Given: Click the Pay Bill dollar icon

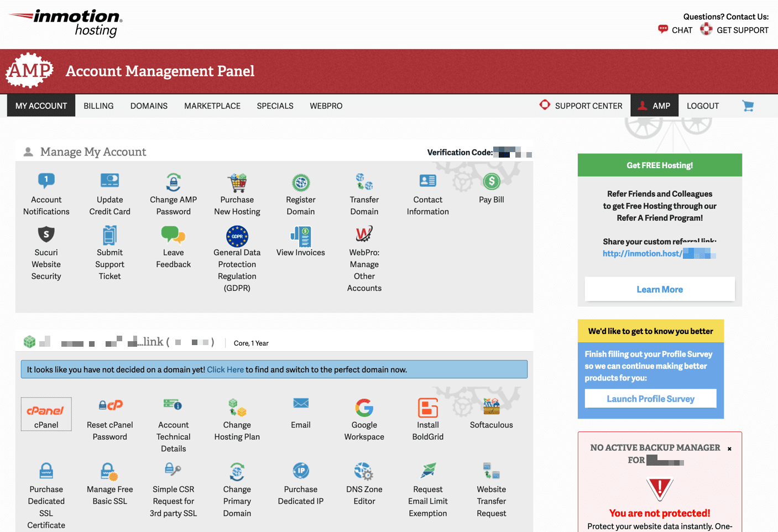Looking at the screenshot, I should point(492,181).
